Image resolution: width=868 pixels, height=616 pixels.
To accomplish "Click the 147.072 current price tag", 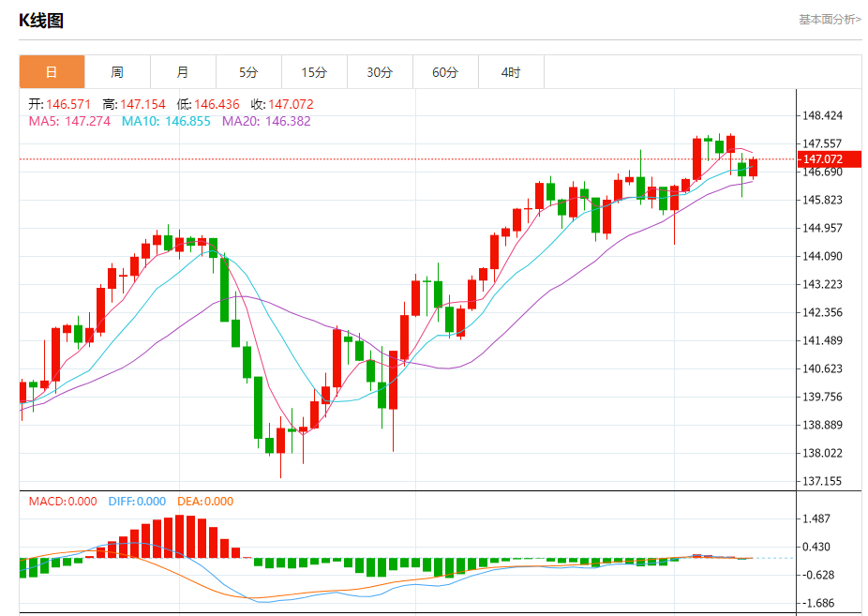I will coord(830,158).
